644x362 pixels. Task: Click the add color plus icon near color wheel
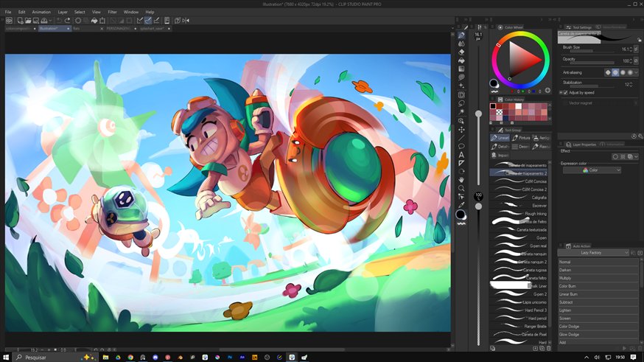click(547, 91)
